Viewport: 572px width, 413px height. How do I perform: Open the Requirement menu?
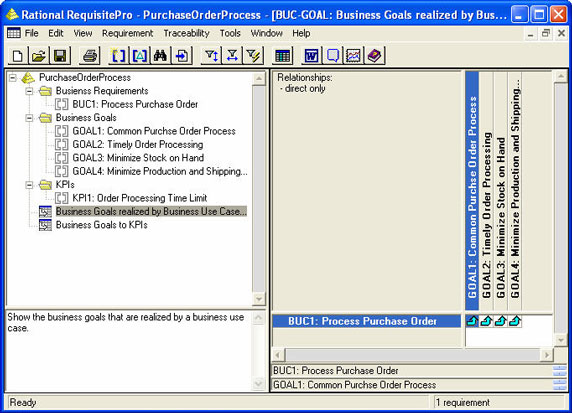(127, 33)
